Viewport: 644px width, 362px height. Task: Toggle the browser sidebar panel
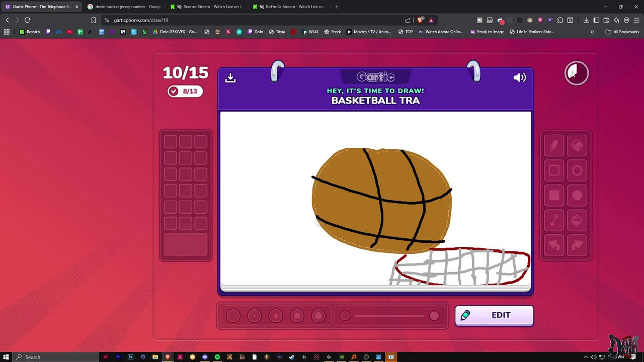point(596,20)
